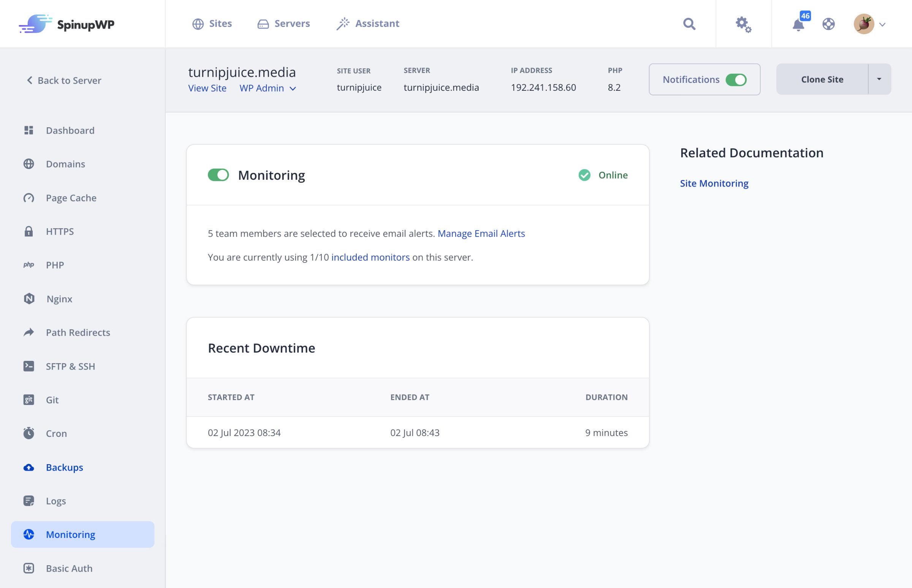Open the Backups sidebar section

tap(64, 467)
